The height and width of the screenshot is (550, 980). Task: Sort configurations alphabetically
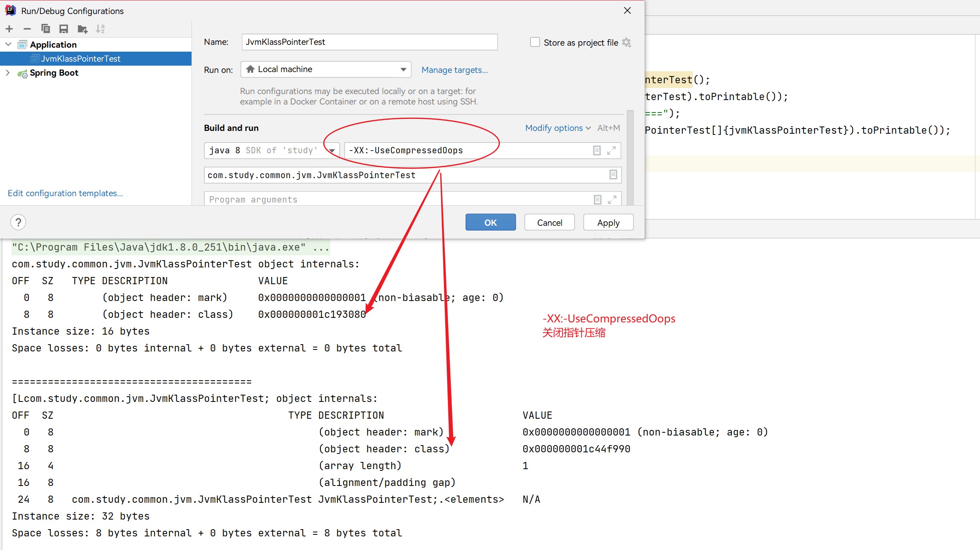coord(100,29)
